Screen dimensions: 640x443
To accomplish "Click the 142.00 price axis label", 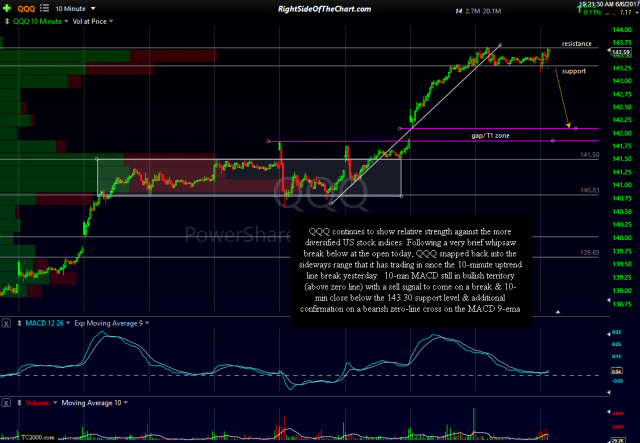I will pos(622,133).
